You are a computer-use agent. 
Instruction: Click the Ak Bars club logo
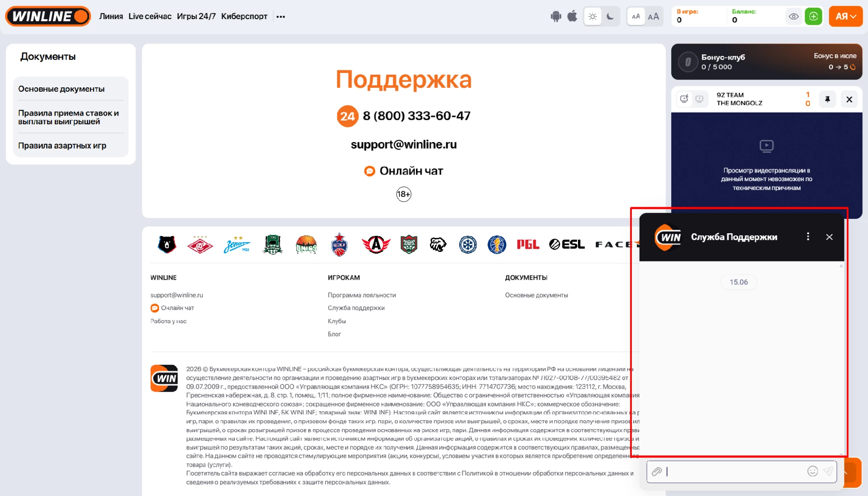click(409, 245)
